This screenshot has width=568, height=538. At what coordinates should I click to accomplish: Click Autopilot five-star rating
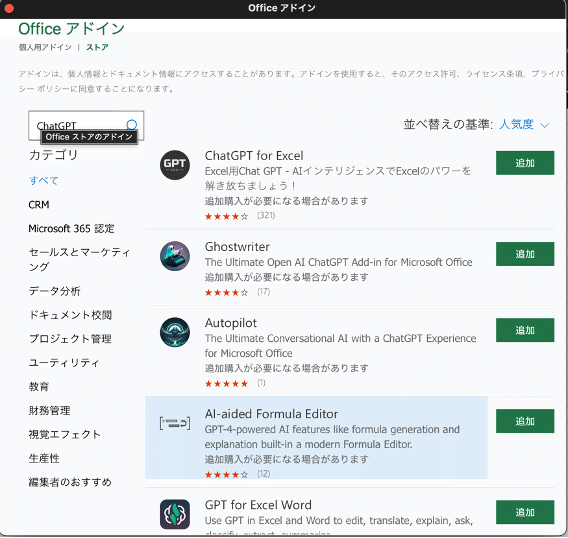[x=226, y=383]
